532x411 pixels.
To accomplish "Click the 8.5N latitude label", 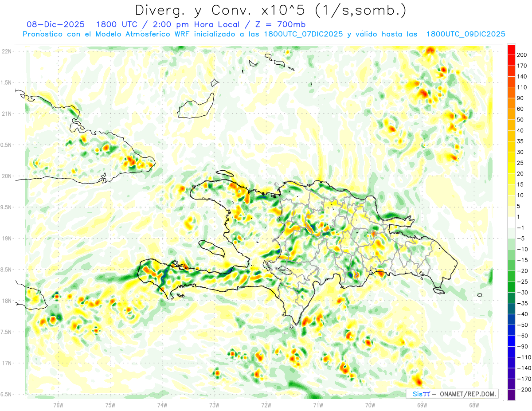I will [6, 270].
